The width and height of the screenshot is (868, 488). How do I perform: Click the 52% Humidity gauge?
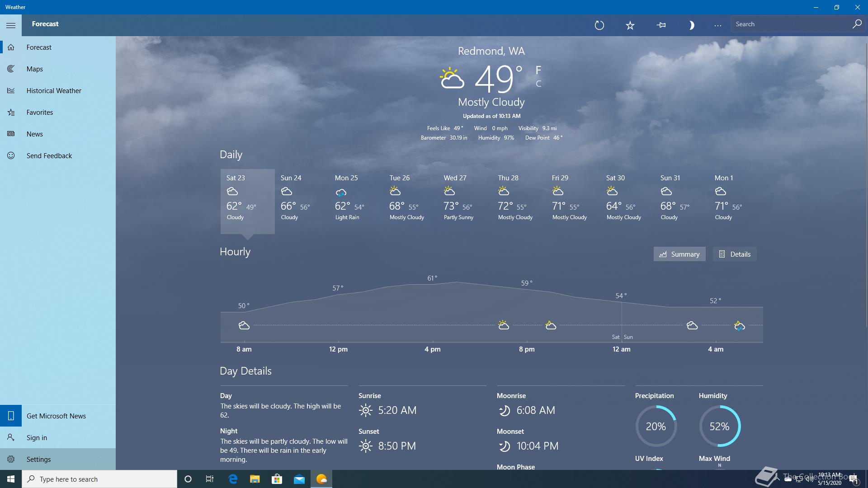[x=720, y=426]
